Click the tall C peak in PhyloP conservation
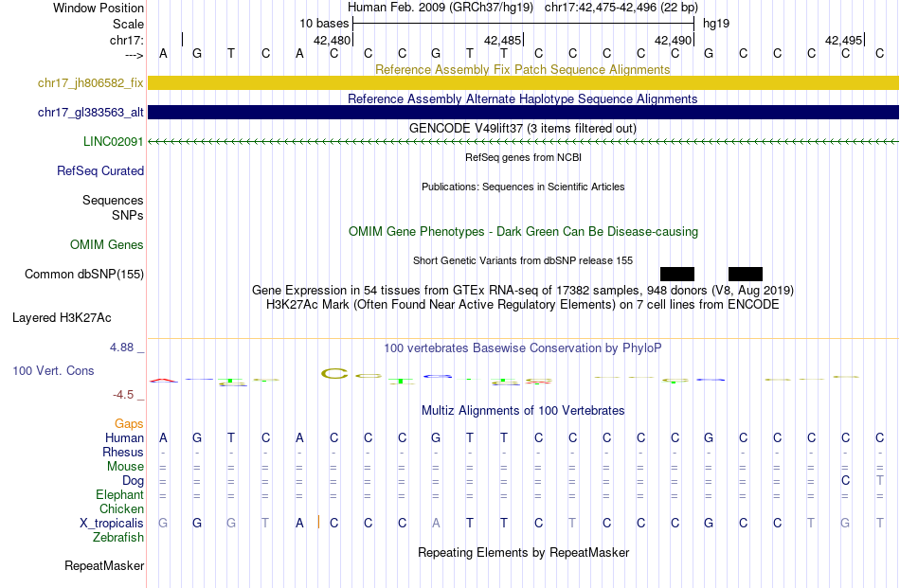The height and width of the screenshot is (588, 900). coord(334,374)
